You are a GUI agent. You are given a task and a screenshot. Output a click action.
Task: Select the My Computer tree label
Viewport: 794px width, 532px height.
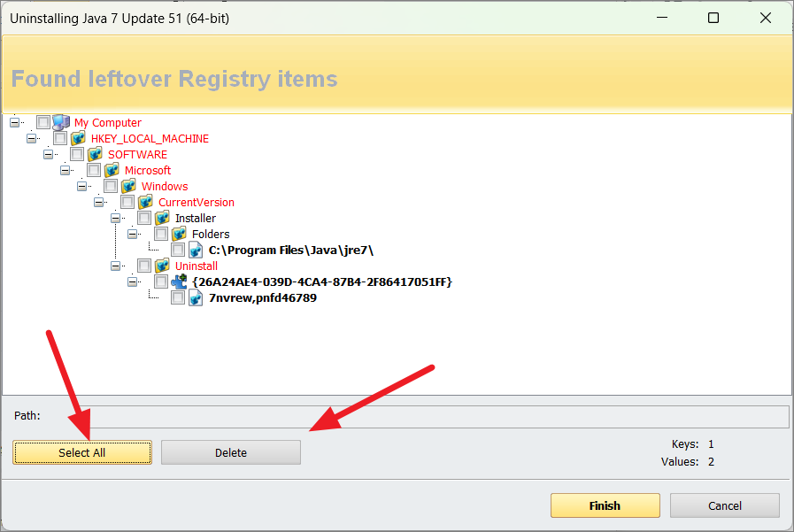108,122
